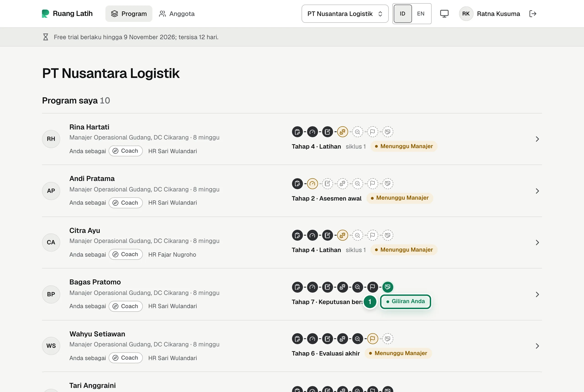
Task: Click Rina Hartati's highlighted Latihan stage icon
Action: coord(342,132)
